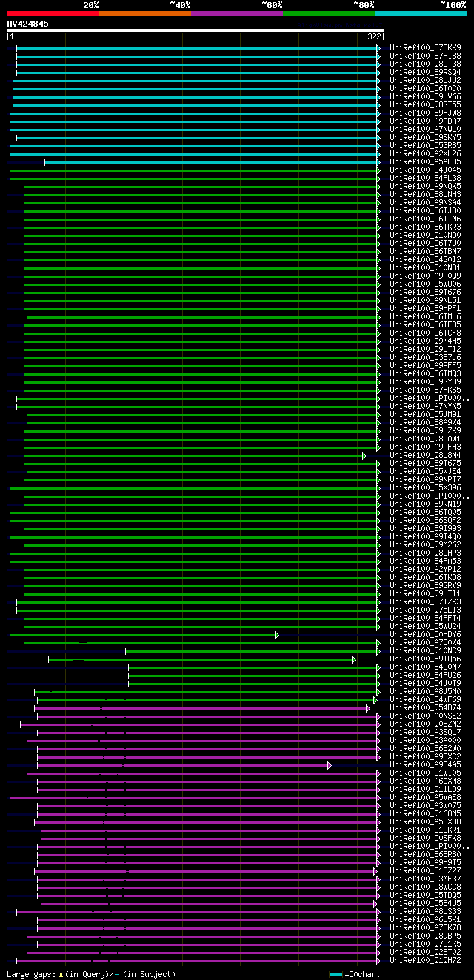Select hit label UniRef100_B4G0I2
Viewport: 474px width, 980px height.
tap(425, 260)
